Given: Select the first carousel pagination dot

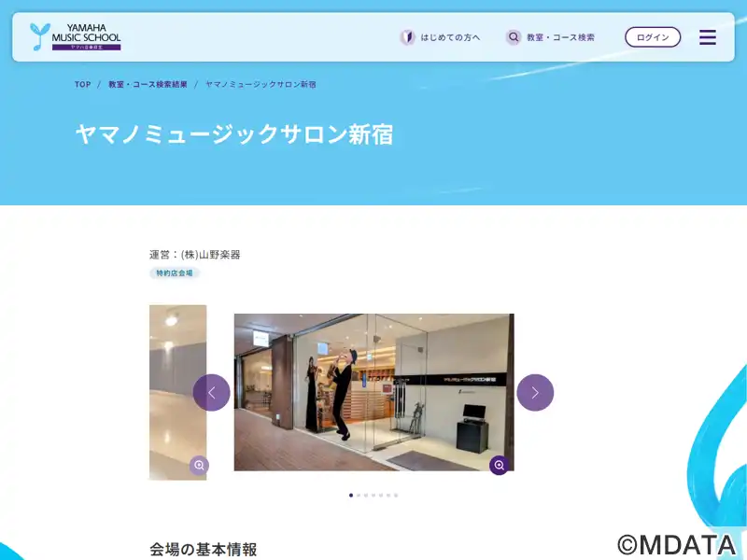Looking at the screenshot, I should (351, 496).
